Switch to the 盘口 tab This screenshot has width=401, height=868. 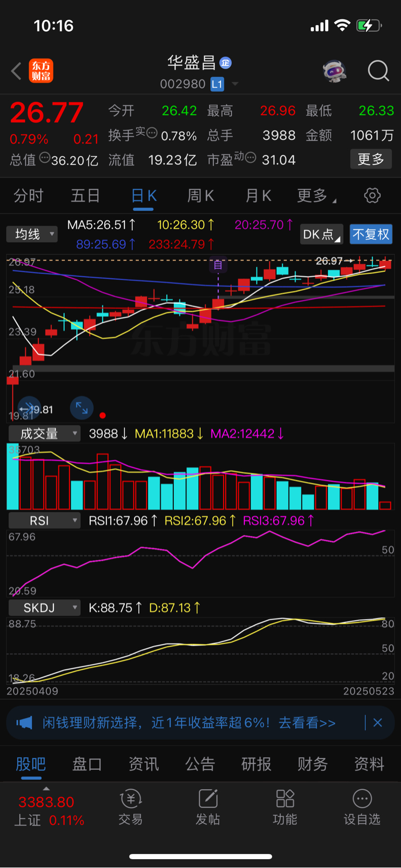[87, 764]
